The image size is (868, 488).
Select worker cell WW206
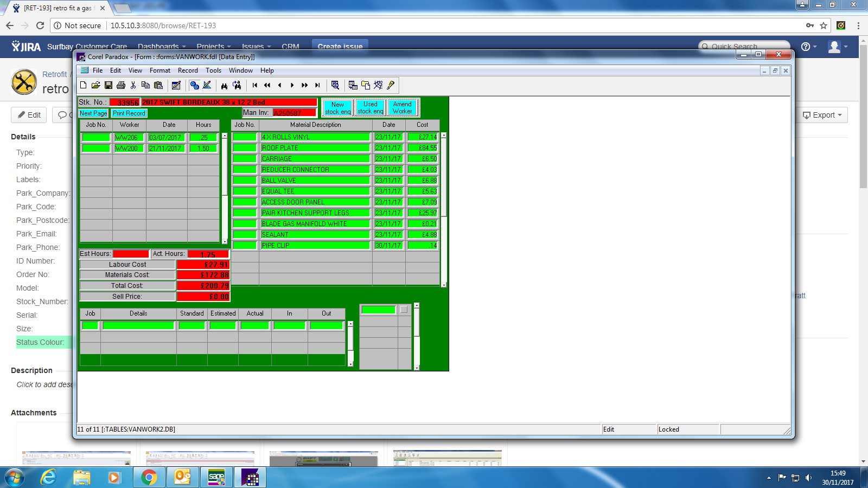click(129, 138)
